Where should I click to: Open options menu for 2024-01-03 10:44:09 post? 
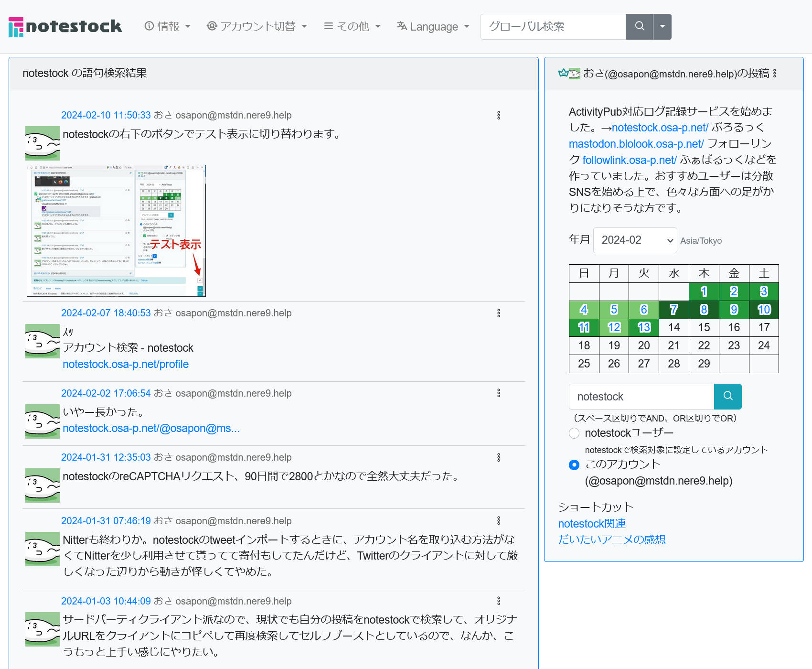pos(499,601)
